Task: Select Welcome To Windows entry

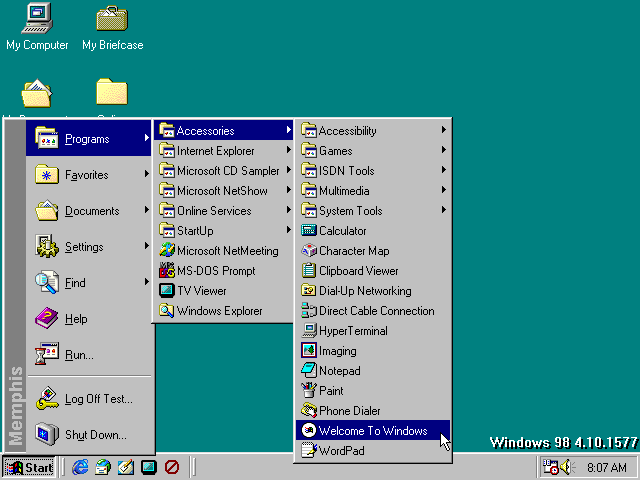Action: [x=373, y=431]
